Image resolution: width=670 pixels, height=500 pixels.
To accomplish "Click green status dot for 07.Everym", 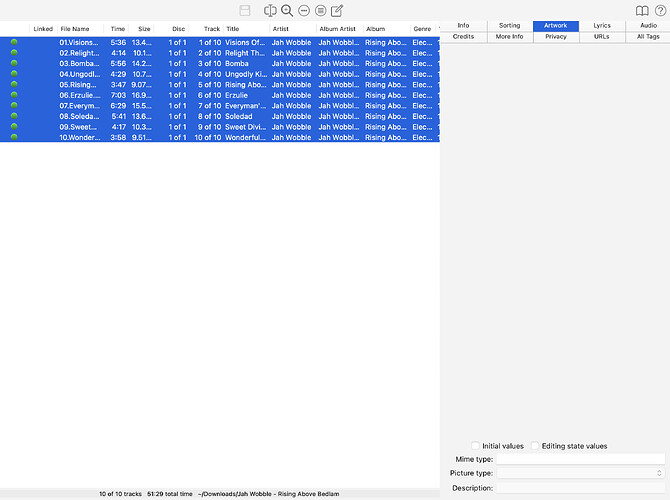I will 14,106.
